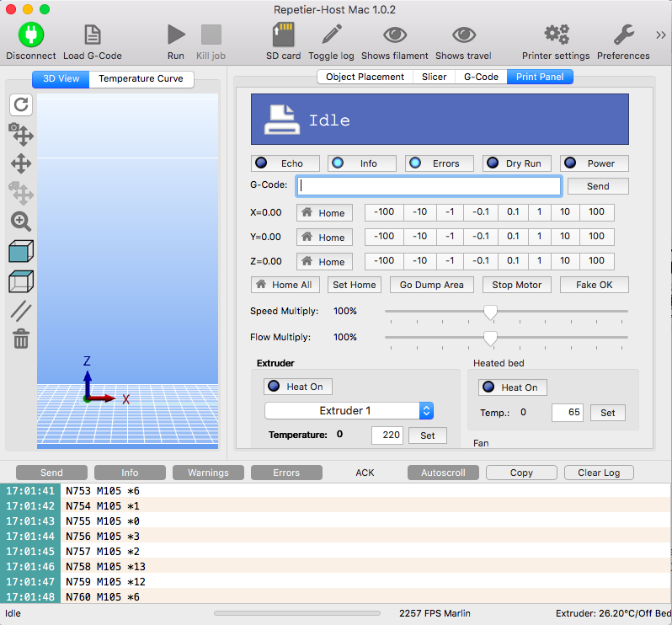Expand toolbar overflow chevron
672x625 pixels.
pos(661,35)
